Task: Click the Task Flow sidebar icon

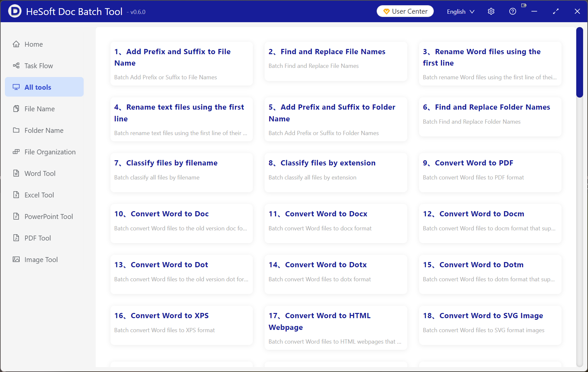Action: pos(16,66)
